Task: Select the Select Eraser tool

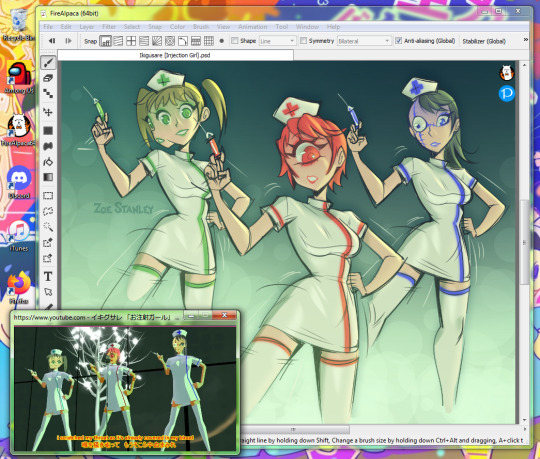Action: [x=48, y=258]
